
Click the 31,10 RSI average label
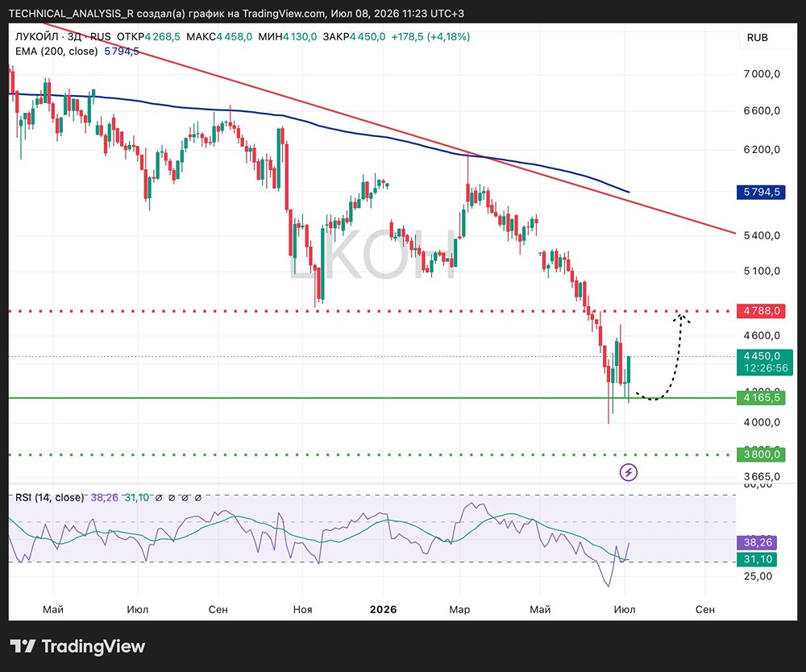[x=758, y=559]
